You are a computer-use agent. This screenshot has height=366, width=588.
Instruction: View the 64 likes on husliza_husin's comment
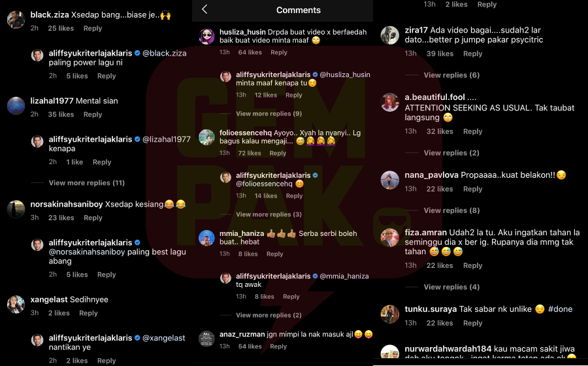coord(250,52)
